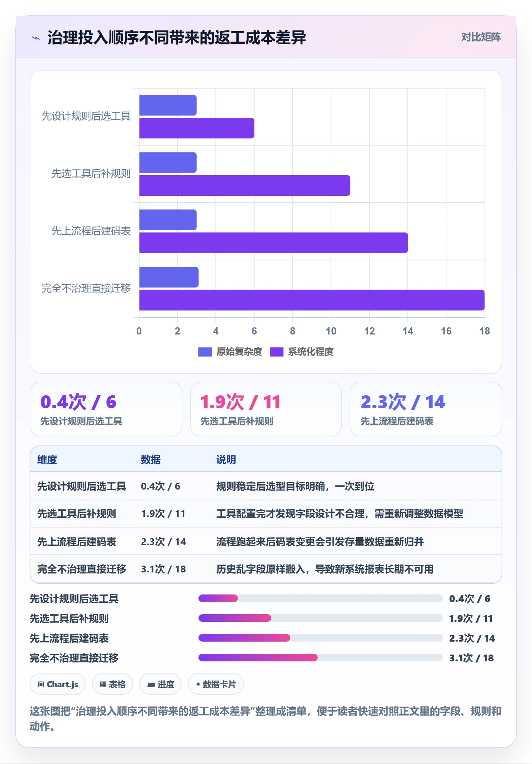
Task: Select the Chart.js tag chip
Action: [x=58, y=684]
